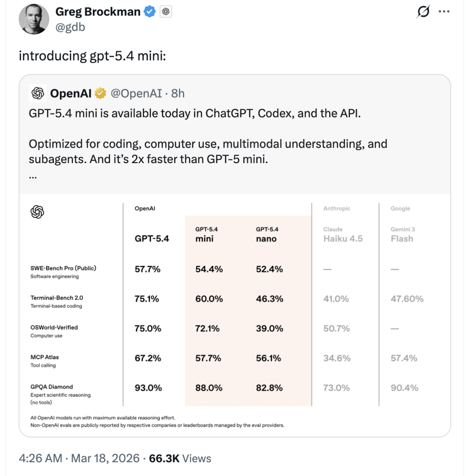
Task: Click the blue verified badge beside Greg Brockman
Action: (150, 12)
